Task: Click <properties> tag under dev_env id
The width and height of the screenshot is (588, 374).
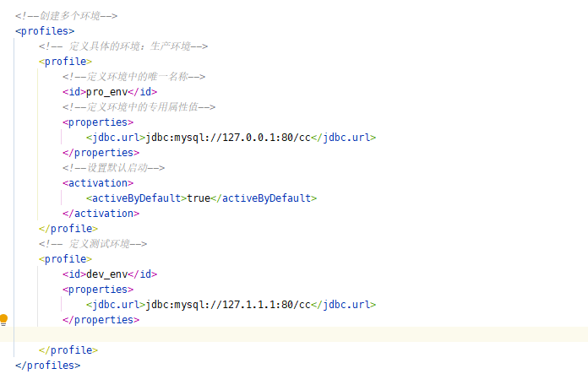Action: 98,290
